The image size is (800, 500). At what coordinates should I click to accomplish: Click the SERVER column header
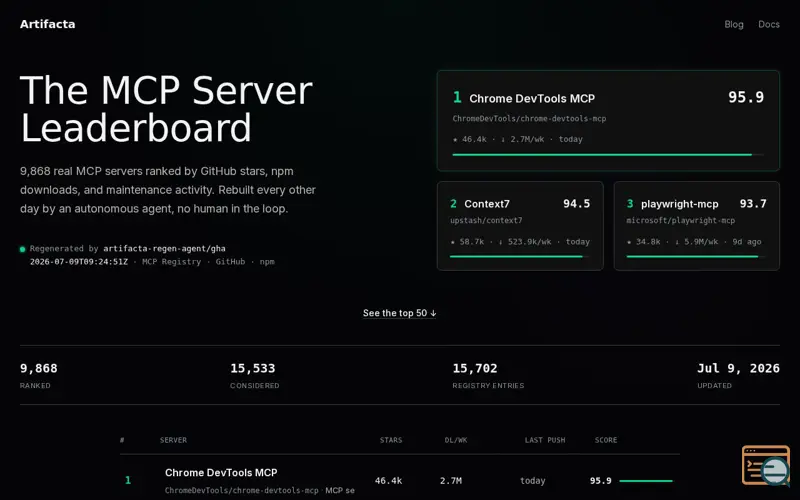coord(173,440)
